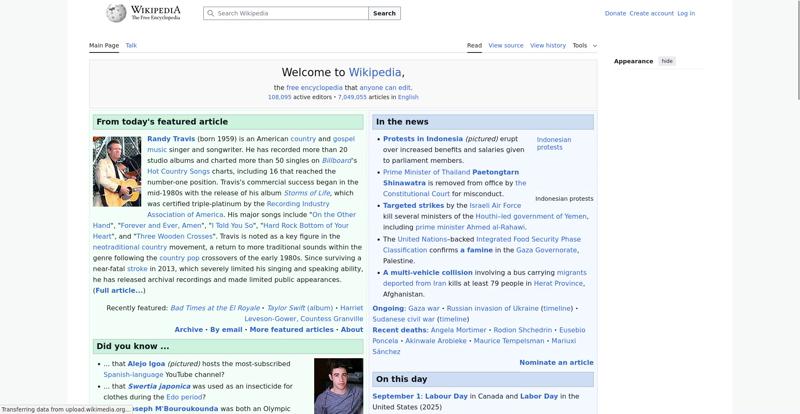Open the Randy Travis article link
The width and height of the screenshot is (800, 414).
(x=171, y=139)
